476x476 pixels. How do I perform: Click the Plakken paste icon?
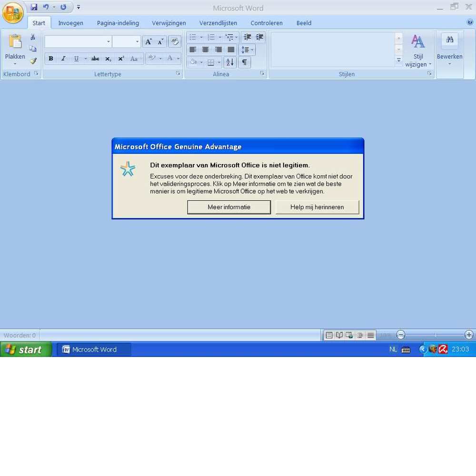[15, 43]
